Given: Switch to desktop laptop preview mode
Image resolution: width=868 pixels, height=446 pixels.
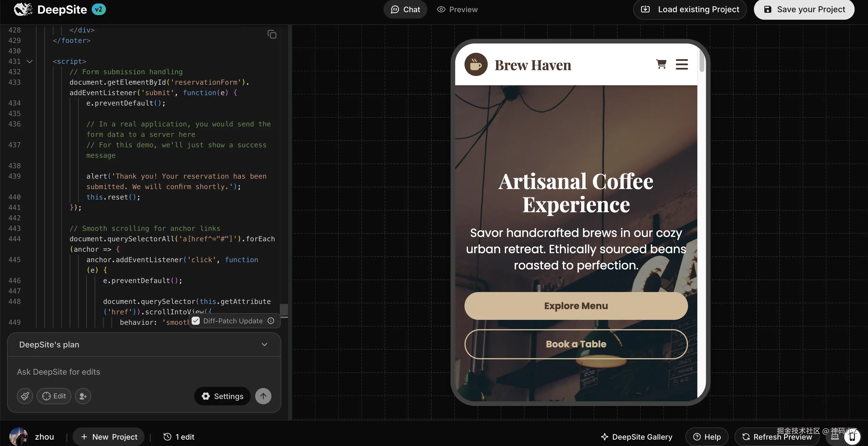Looking at the screenshot, I should coord(835,436).
